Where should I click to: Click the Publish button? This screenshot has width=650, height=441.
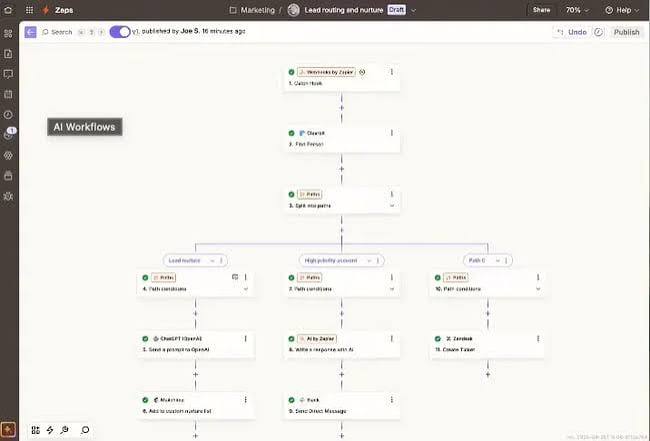coord(626,32)
